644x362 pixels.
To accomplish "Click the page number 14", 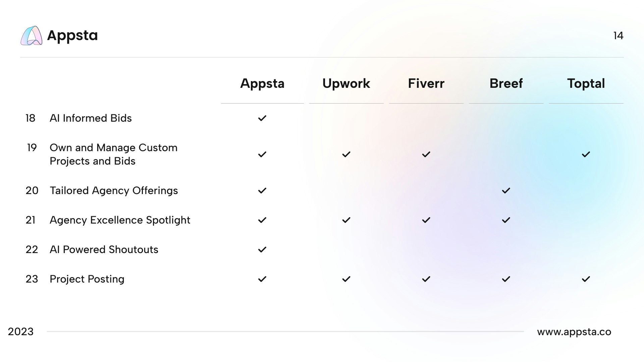I will pos(618,36).
